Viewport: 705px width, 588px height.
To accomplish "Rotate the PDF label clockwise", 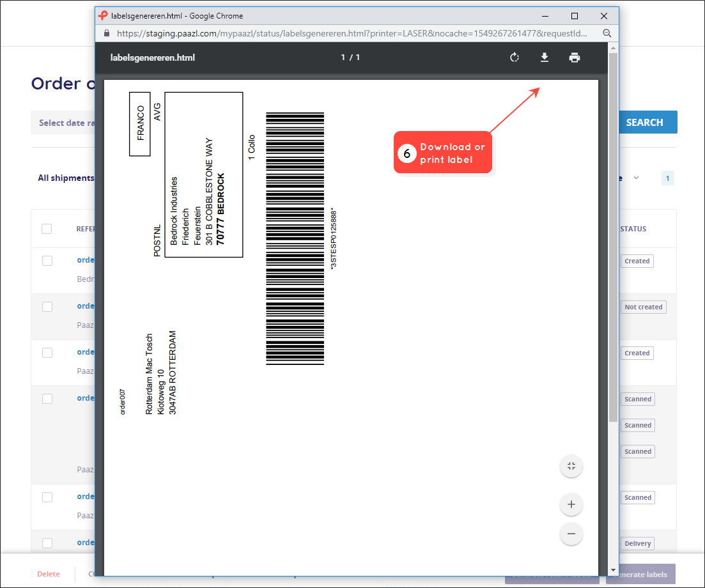I will (515, 58).
